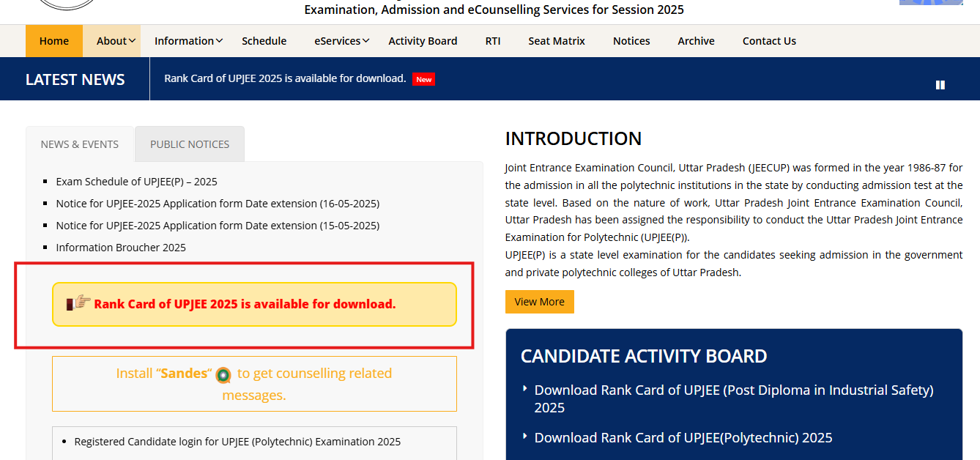Click the red New badge in news ticker
Screen dimensions: 980x460
coord(423,79)
